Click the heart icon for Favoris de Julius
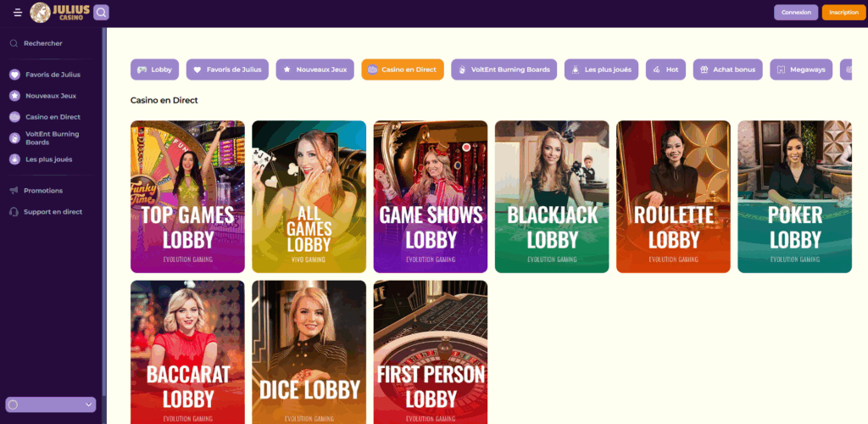The height and width of the screenshot is (424, 868). coord(15,75)
